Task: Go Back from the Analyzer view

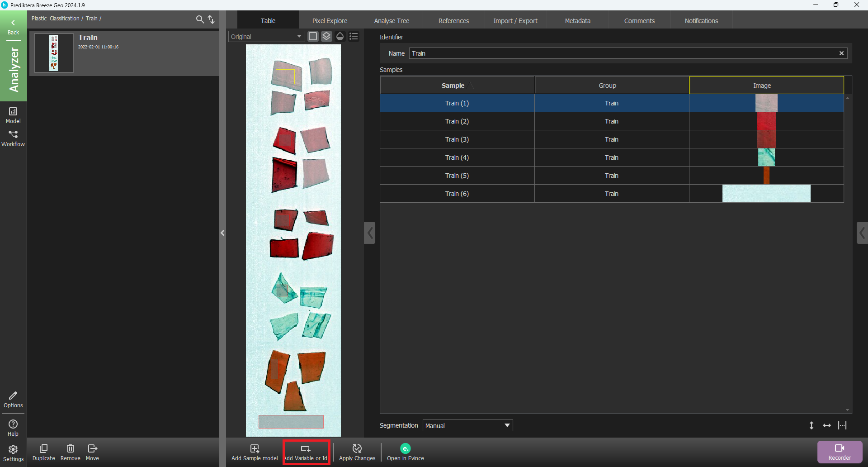Action: point(13,27)
